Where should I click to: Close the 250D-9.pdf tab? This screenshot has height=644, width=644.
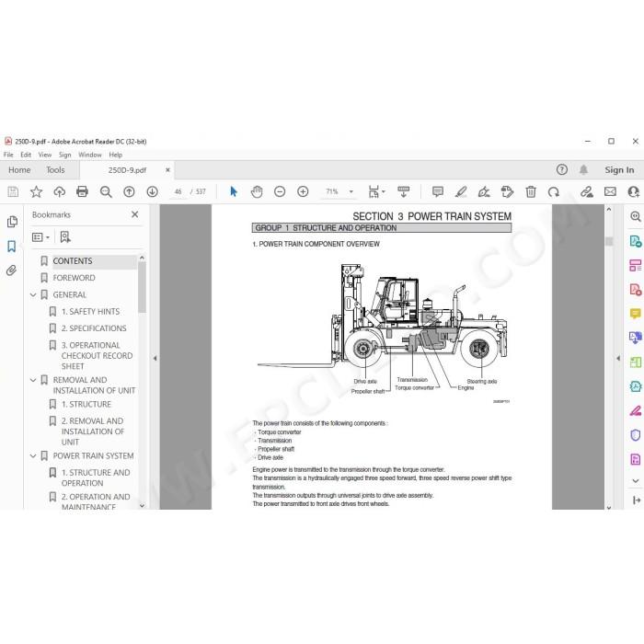coord(167,170)
